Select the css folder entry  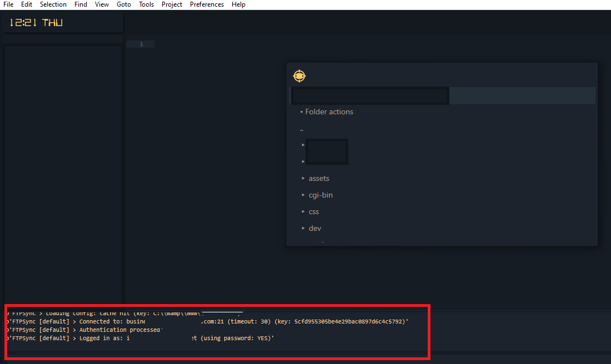[x=314, y=212]
